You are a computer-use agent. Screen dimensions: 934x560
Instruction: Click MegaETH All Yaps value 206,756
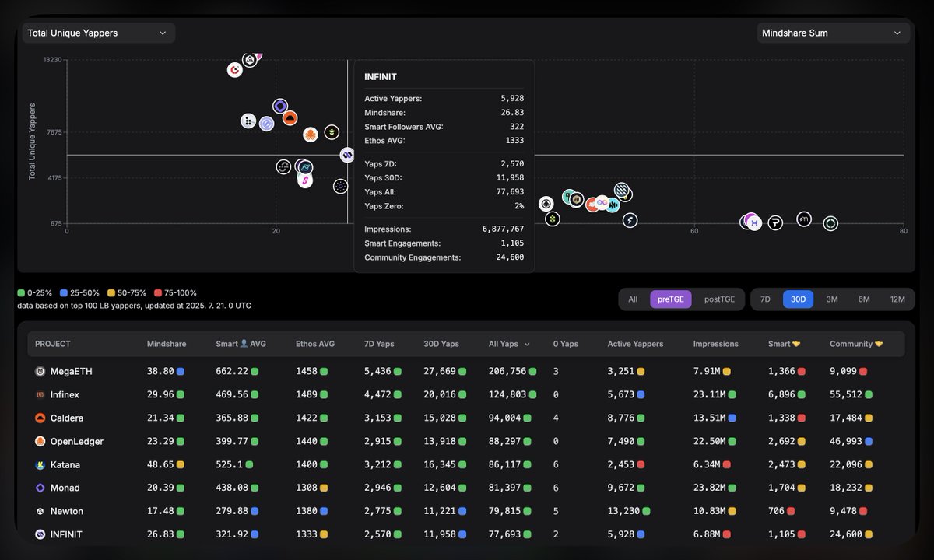pyautogui.click(x=507, y=372)
